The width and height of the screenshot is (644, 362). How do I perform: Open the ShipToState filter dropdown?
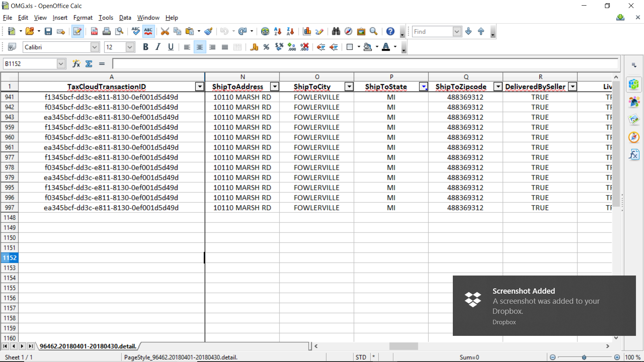tap(423, 86)
